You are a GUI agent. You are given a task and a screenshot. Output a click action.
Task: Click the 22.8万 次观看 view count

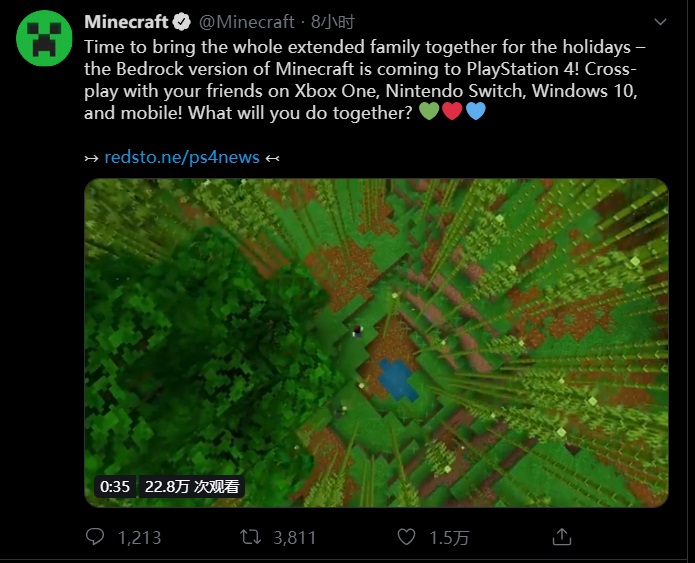coord(192,486)
